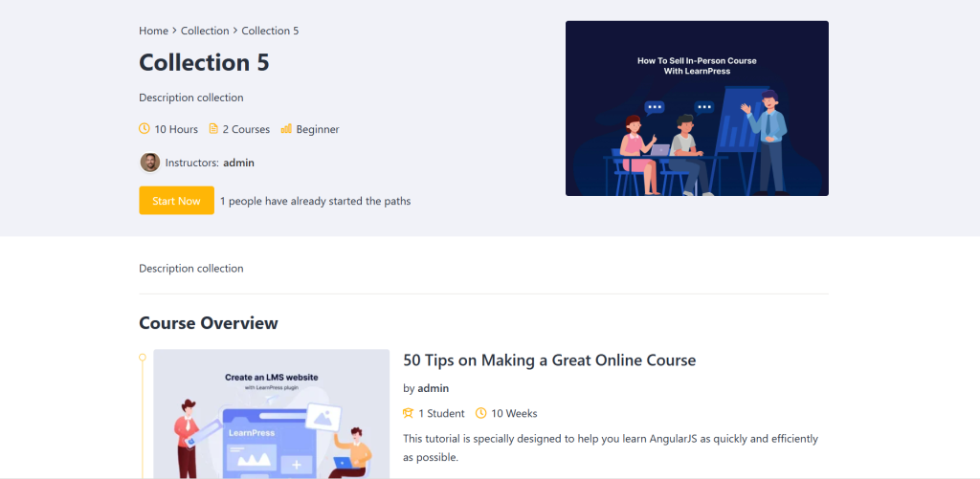Image resolution: width=980 pixels, height=479 pixels.
Task: Click the first breadcrumb chevron after Home
Action: point(174,31)
